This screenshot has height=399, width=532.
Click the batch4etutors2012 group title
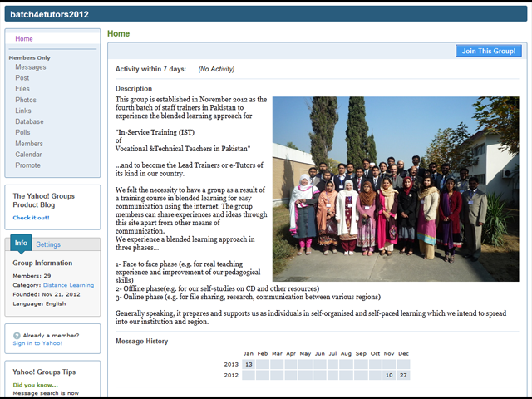click(x=50, y=14)
